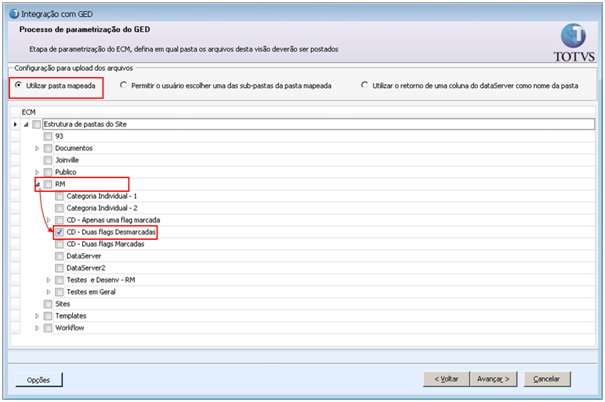Expand the Testes e Desenv - RM node
The width and height of the screenshot is (605, 402).
click(49, 280)
